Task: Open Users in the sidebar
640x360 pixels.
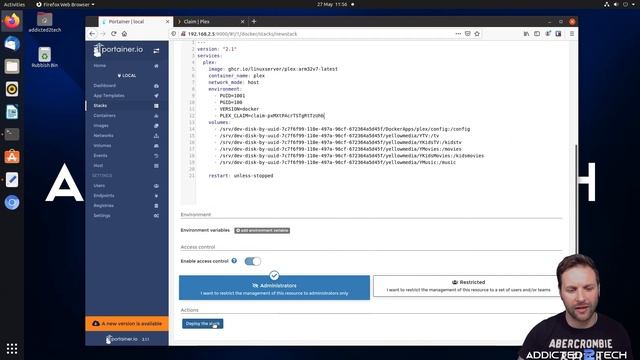Action: click(99, 186)
